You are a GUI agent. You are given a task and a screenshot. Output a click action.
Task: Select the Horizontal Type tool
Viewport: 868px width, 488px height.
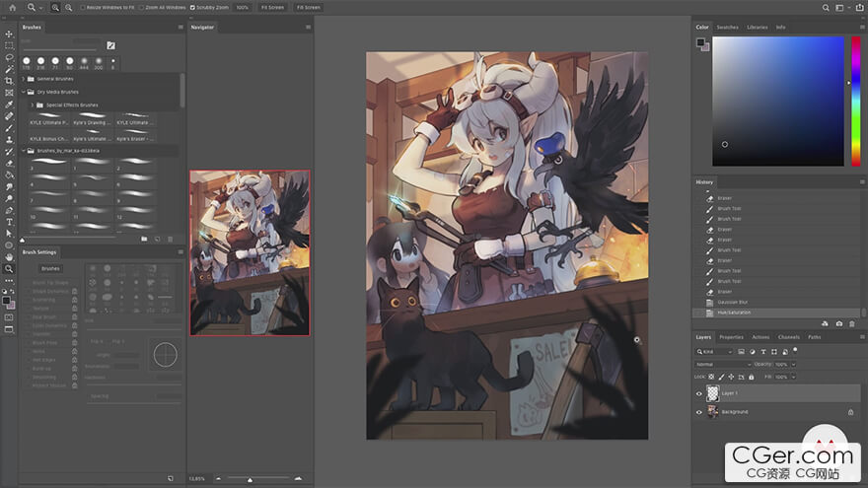point(9,222)
